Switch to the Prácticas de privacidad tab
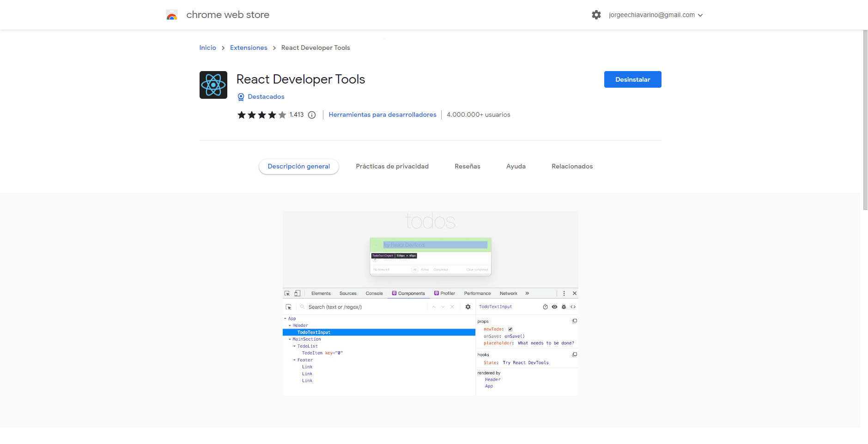The height and width of the screenshot is (444, 868). 392,166
